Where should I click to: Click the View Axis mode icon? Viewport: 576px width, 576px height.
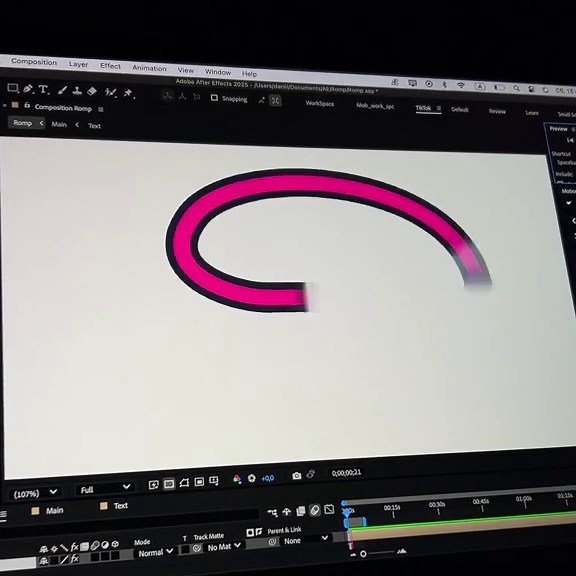(x=197, y=97)
